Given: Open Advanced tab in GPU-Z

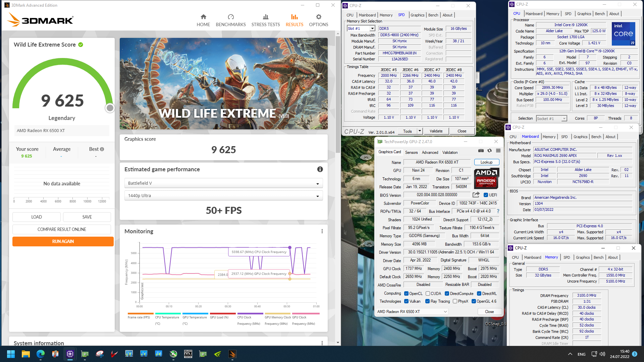Looking at the screenshot, I should 430,152.
